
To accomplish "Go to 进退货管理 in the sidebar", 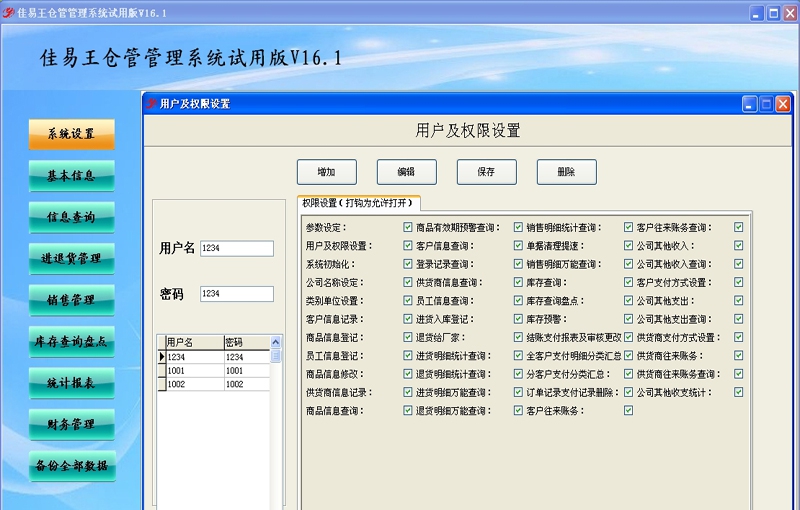I will point(71,259).
